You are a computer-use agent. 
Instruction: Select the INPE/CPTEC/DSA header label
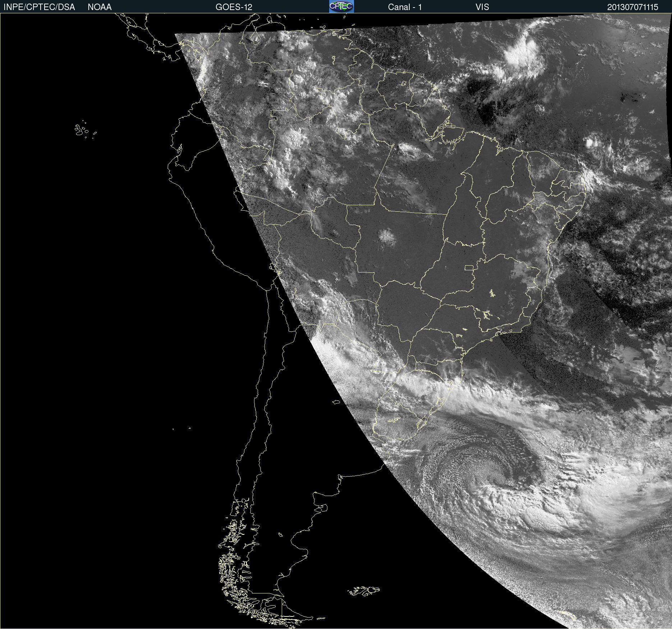pos(39,7)
